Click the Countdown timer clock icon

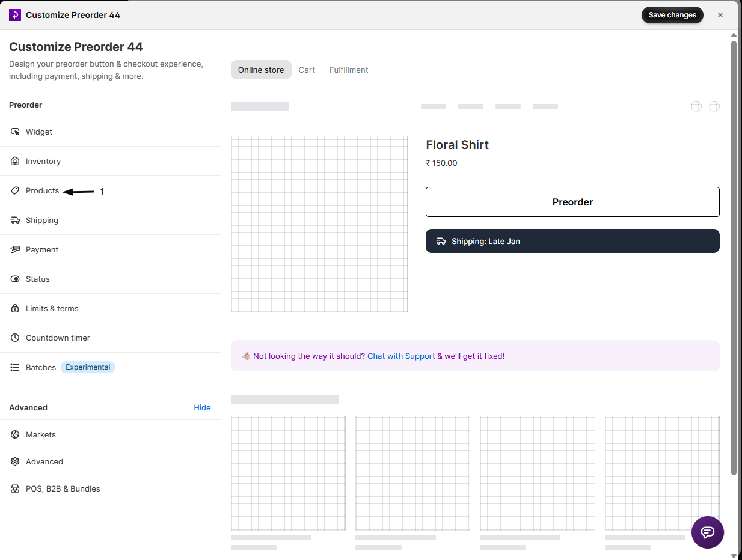pos(15,338)
